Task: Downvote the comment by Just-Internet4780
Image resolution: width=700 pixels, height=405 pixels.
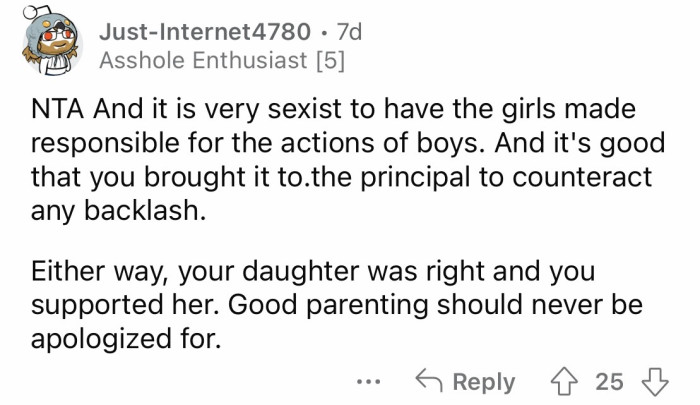Action: point(657,381)
